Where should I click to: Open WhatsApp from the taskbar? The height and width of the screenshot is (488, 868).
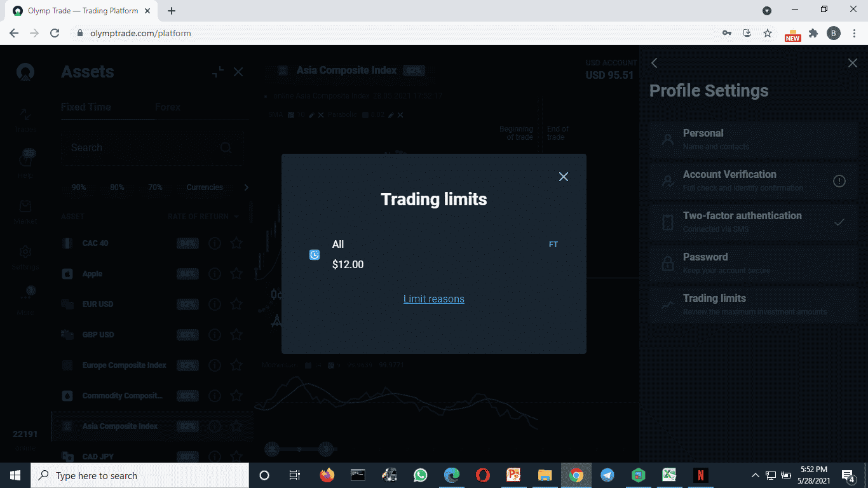pyautogui.click(x=420, y=475)
